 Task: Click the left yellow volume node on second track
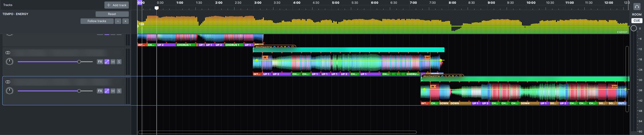(x=257, y=60)
